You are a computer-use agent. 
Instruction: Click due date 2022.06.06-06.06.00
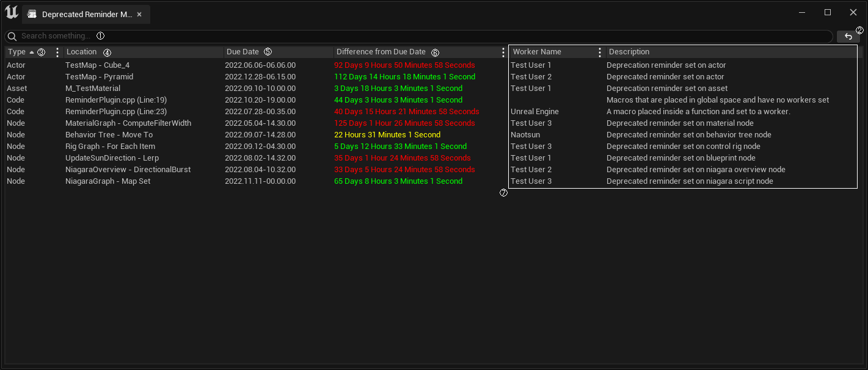coord(260,65)
